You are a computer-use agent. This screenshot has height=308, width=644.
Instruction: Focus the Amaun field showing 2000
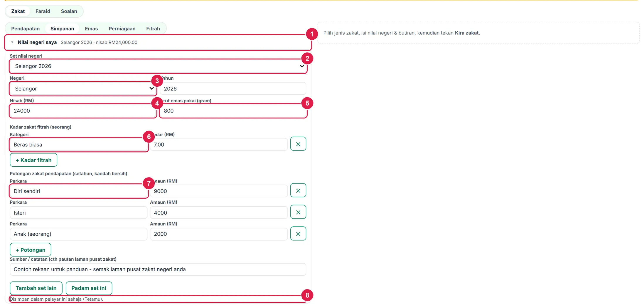(219, 234)
